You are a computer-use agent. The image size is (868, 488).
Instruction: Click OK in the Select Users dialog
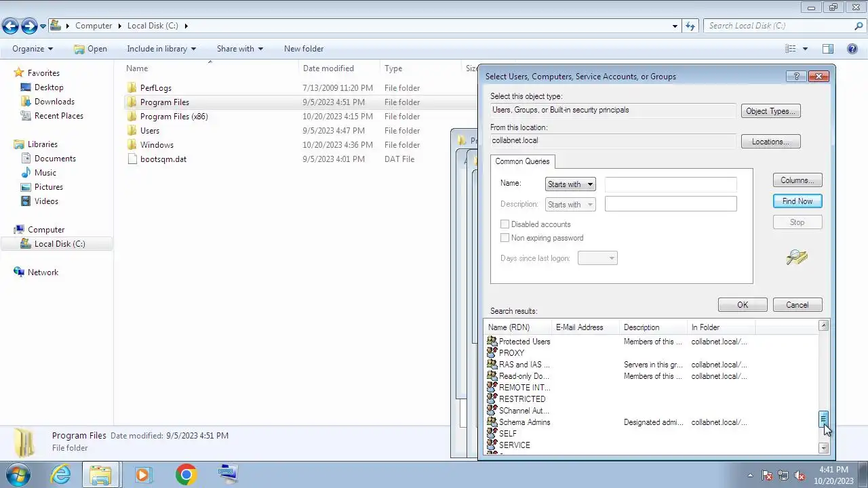743,305
